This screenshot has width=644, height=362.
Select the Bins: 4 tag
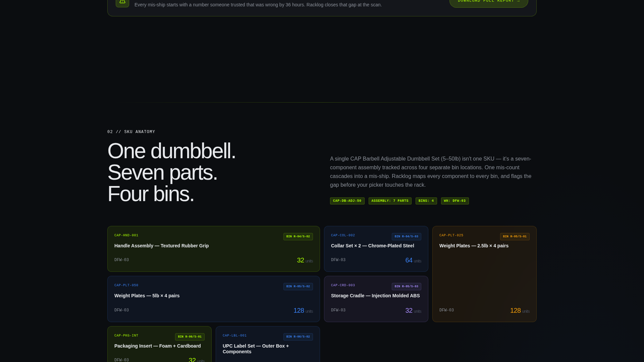click(426, 201)
